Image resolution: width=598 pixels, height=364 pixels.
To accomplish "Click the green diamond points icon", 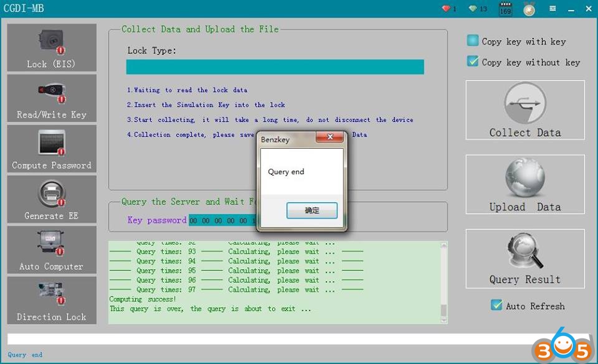I will click(473, 9).
